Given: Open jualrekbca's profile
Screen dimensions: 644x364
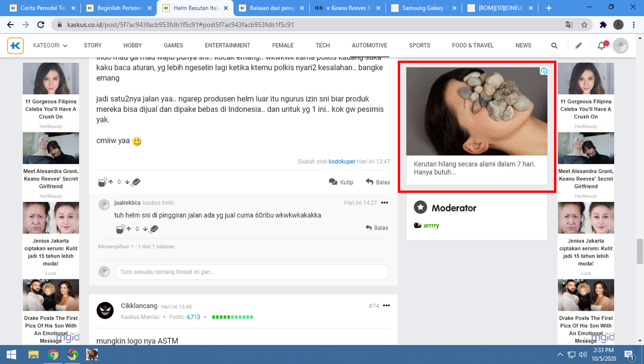Looking at the screenshot, I should (x=127, y=202).
